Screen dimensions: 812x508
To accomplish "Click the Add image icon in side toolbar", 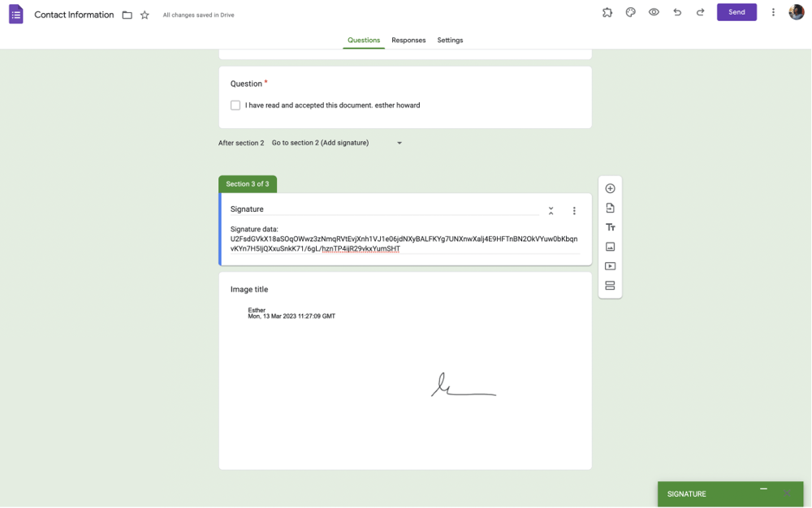I will 610,247.
